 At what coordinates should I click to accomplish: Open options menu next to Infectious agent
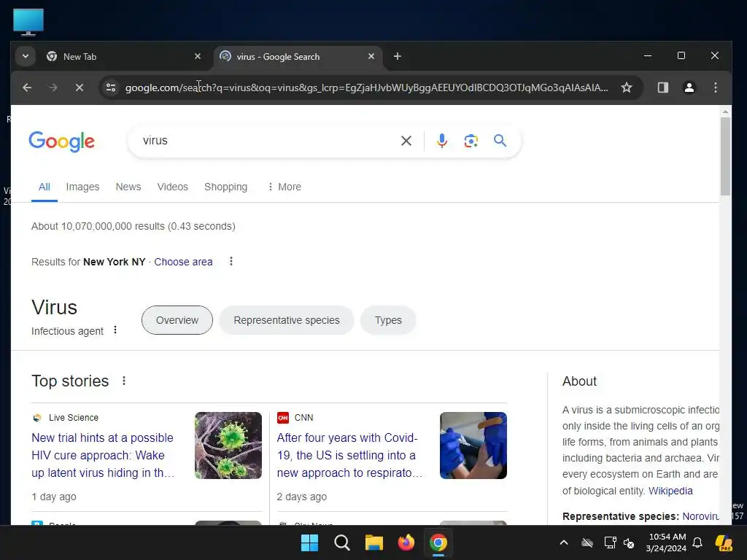click(115, 330)
